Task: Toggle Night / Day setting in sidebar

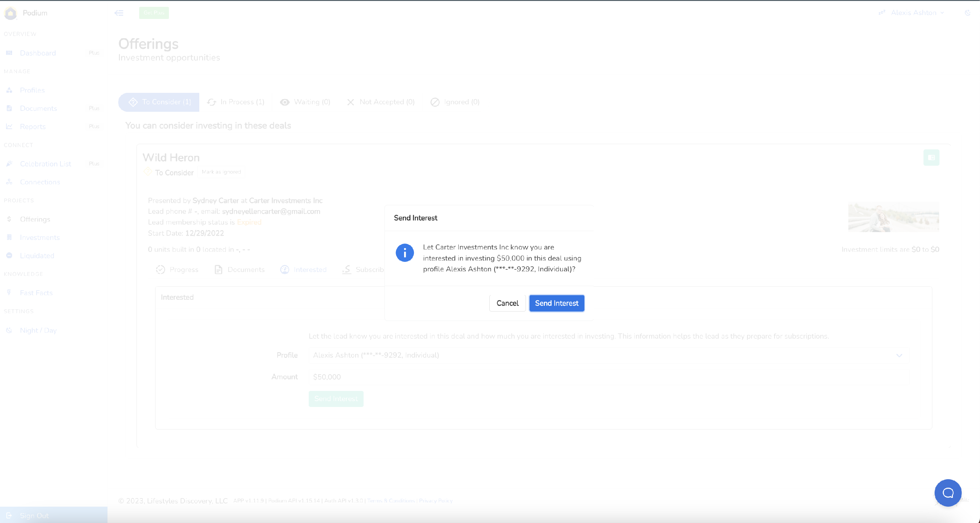Action: pos(38,330)
